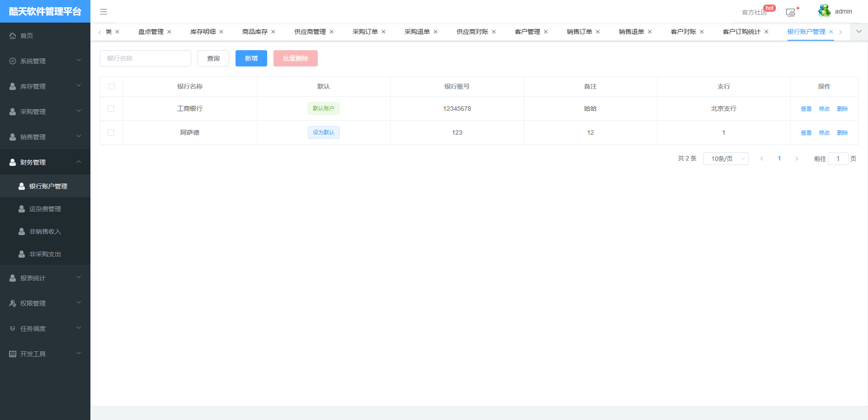Open the 10条/页 page size dropdown
Screen dimensions: 868x420
[726, 159]
